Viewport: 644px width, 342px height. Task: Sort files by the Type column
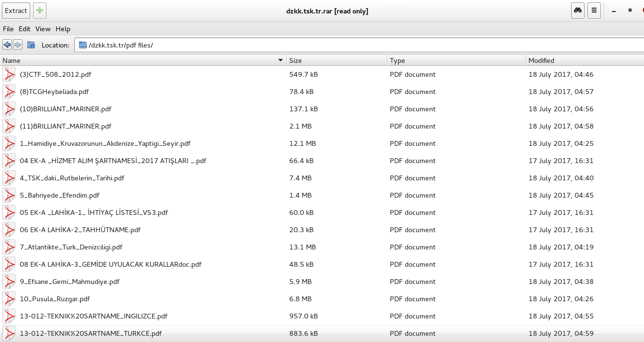[x=456, y=60]
